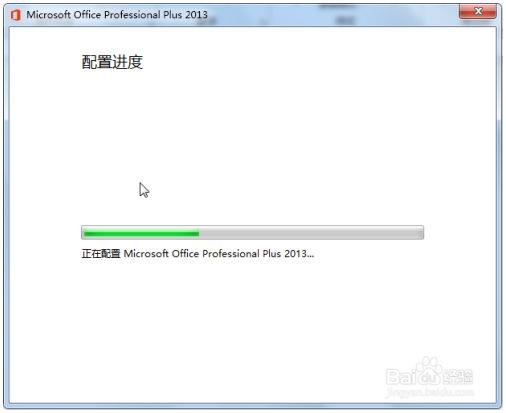Click the Office logo in title bar
This screenshot has width=506, height=413.
click(15, 15)
